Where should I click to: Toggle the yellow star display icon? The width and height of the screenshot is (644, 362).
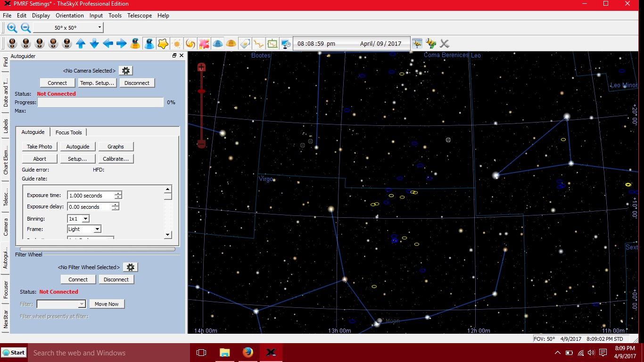tap(163, 44)
